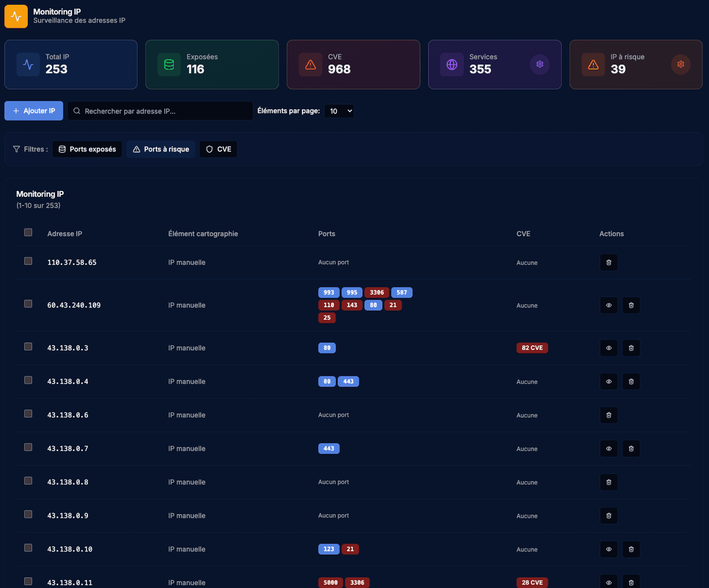
Task: Delete row 43.138.0.8 using trash icon
Action: 609,482
